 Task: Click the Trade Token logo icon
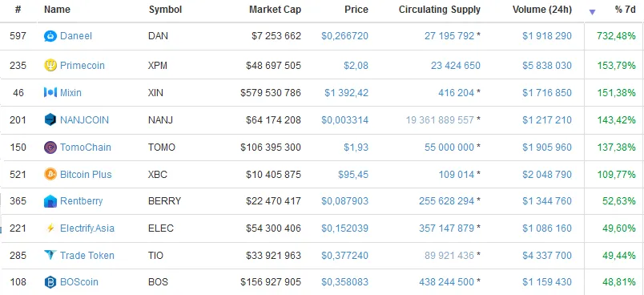(x=50, y=255)
